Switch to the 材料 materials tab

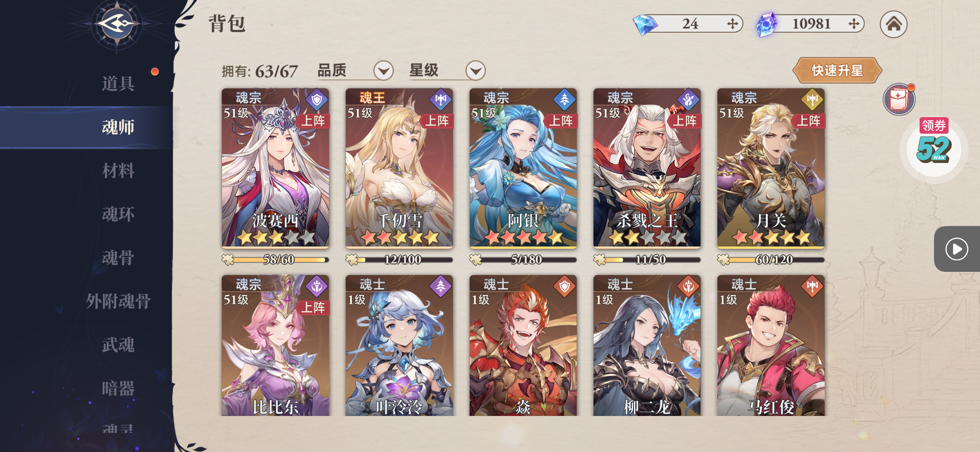118,171
